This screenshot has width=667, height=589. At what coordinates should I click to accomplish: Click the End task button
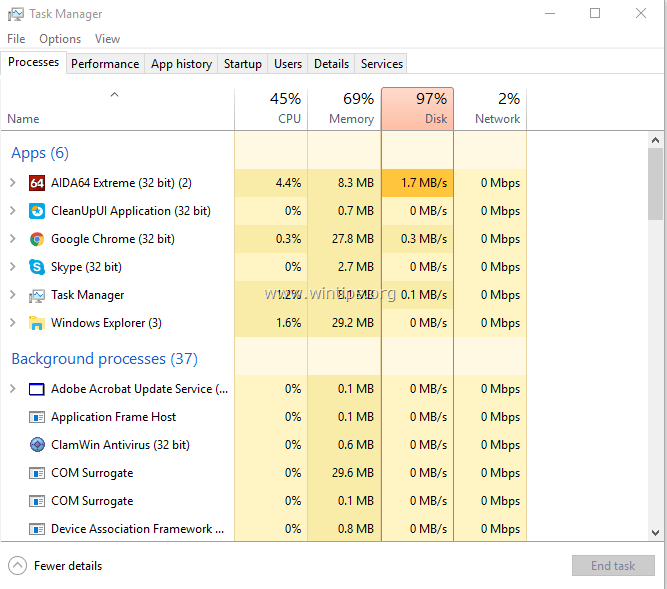click(x=613, y=566)
